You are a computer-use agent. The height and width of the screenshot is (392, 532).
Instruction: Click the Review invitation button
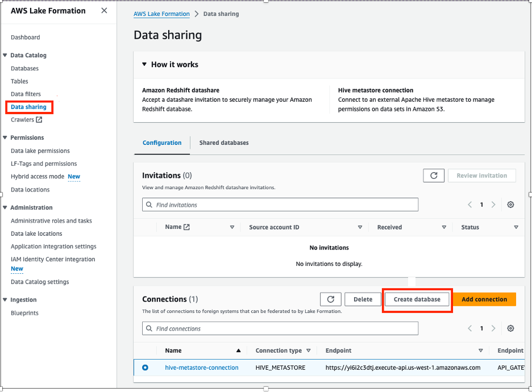tap(482, 176)
